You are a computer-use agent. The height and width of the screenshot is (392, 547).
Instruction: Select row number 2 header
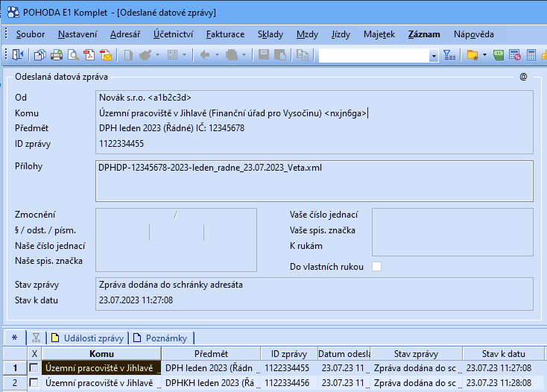coord(15,382)
